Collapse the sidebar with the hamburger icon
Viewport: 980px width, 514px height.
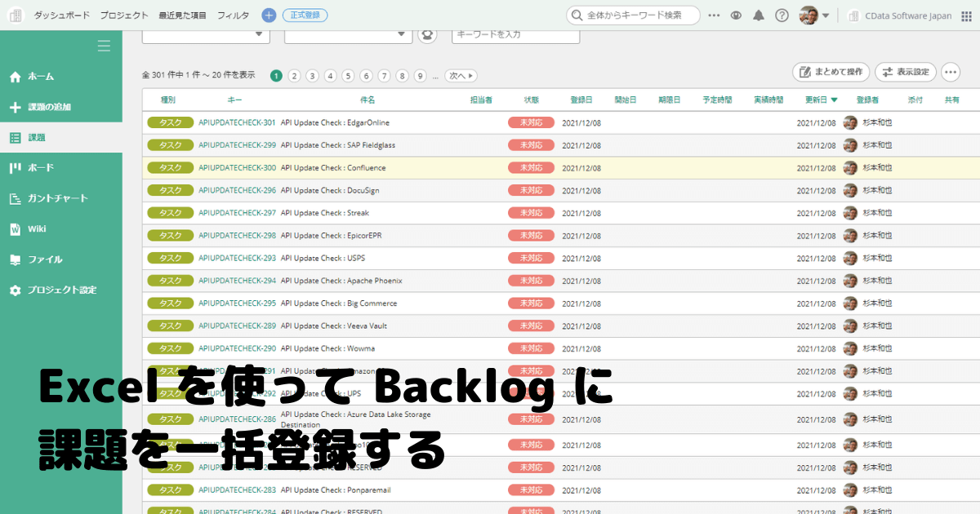pos(104,46)
